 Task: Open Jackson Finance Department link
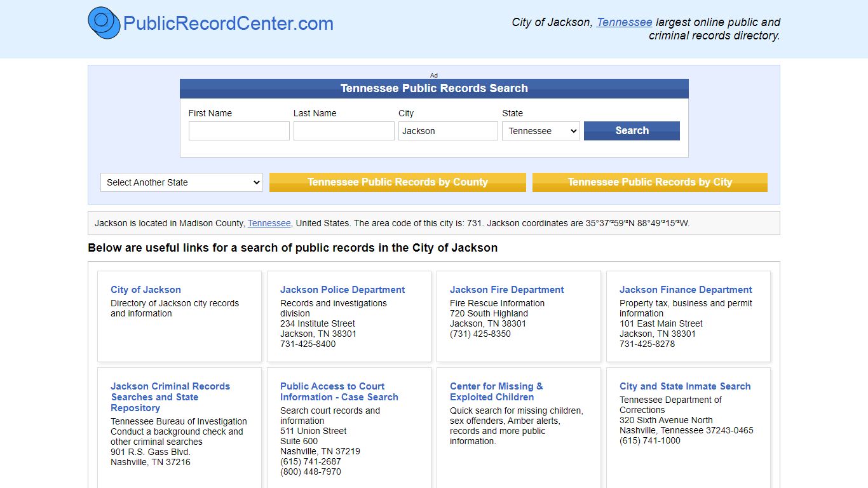(686, 290)
